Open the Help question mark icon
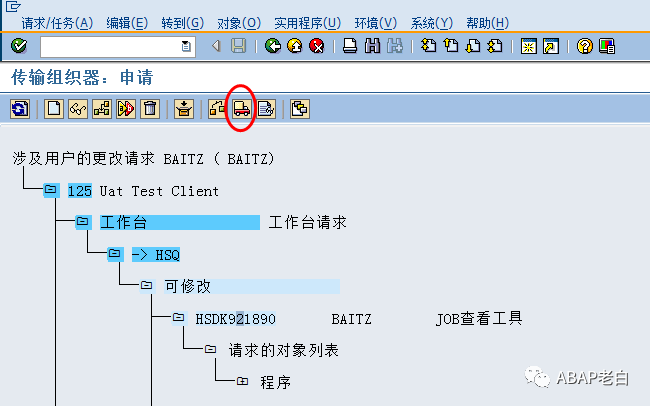 [x=585, y=46]
